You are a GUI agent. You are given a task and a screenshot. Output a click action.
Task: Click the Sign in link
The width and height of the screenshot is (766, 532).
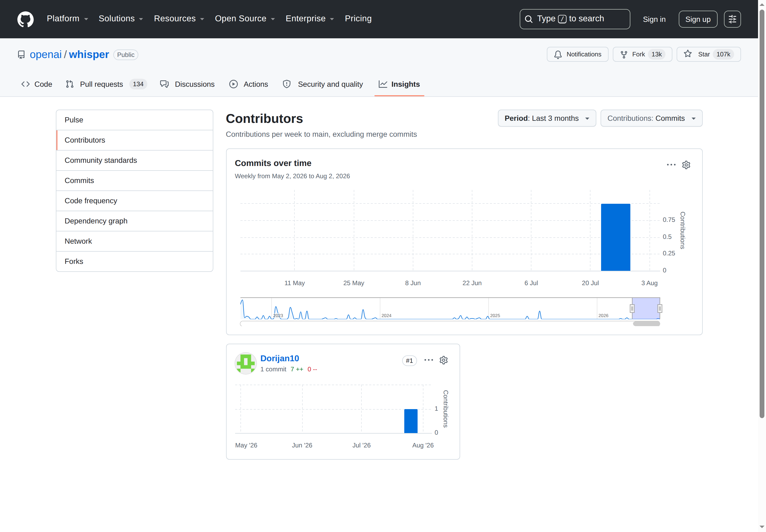click(x=654, y=19)
